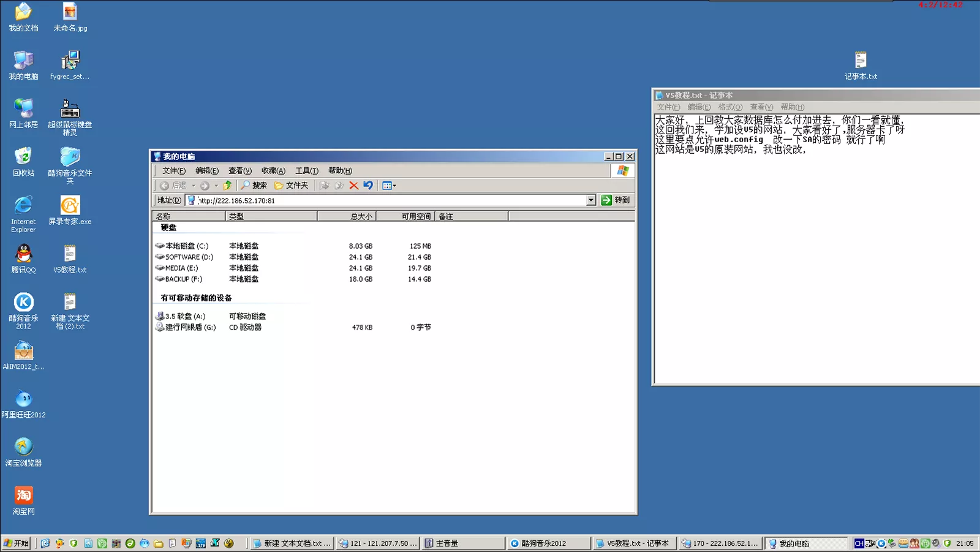Screen dimensions: 980x552
Task: Open the 格式(O) menu in Notepad
Action: click(x=729, y=107)
